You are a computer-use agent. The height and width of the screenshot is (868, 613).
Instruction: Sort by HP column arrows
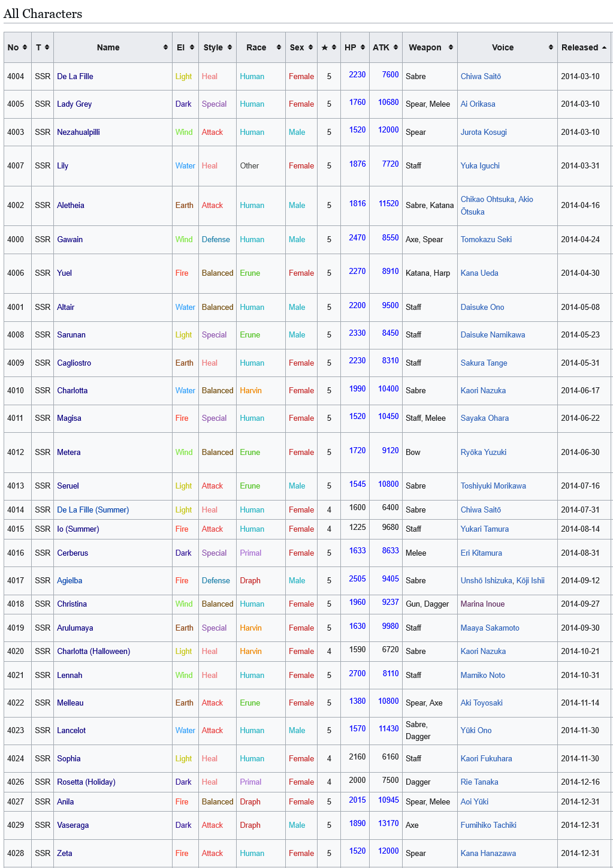tap(363, 47)
